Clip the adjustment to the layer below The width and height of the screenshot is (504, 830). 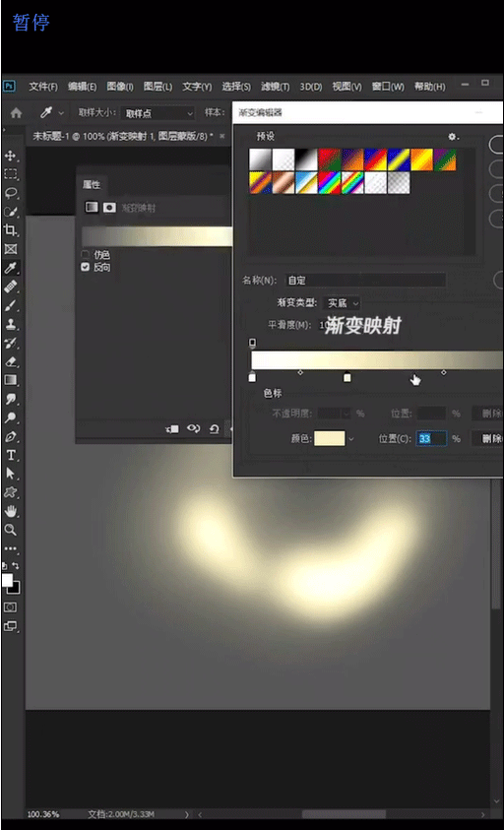172,429
